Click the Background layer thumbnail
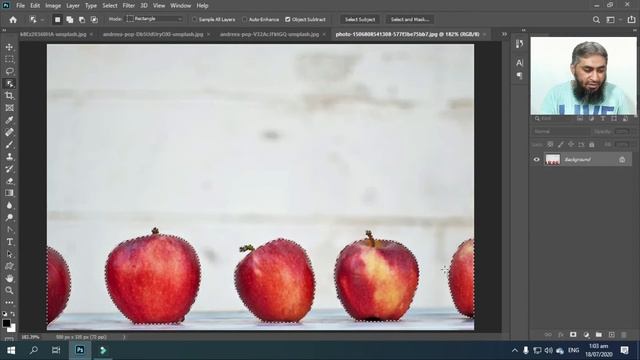640x360 pixels. tap(553, 160)
